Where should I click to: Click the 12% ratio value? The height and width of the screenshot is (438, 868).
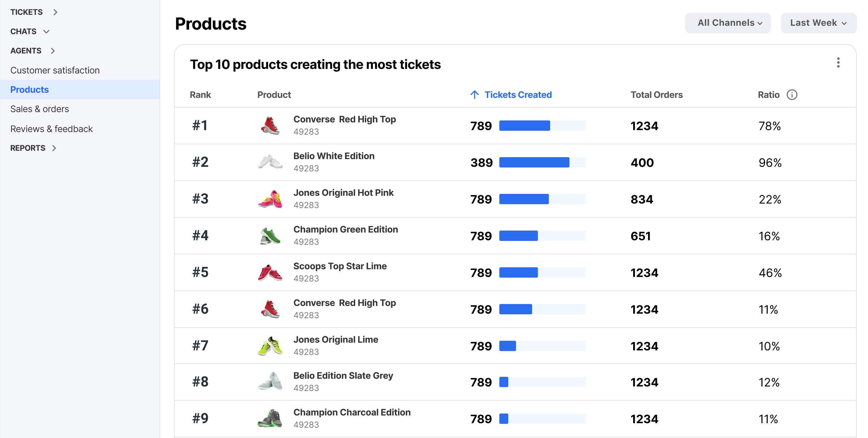pos(769,382)
